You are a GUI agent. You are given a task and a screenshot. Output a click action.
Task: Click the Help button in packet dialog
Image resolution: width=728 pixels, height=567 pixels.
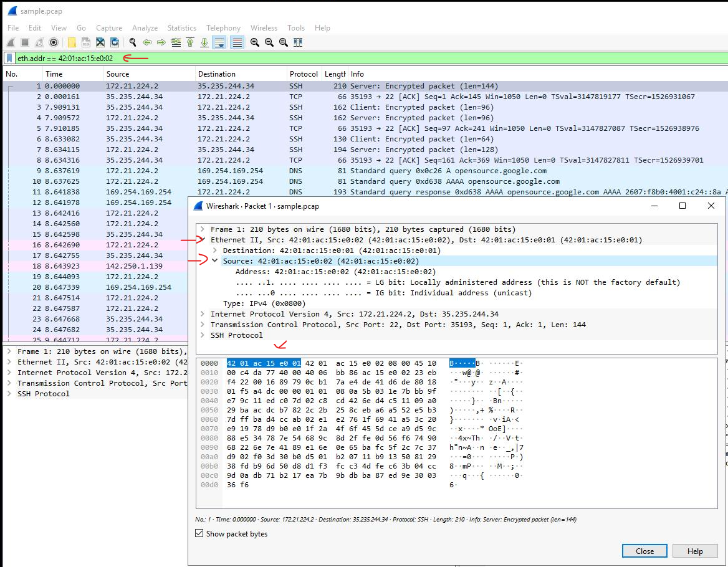(x=694, y=551)
